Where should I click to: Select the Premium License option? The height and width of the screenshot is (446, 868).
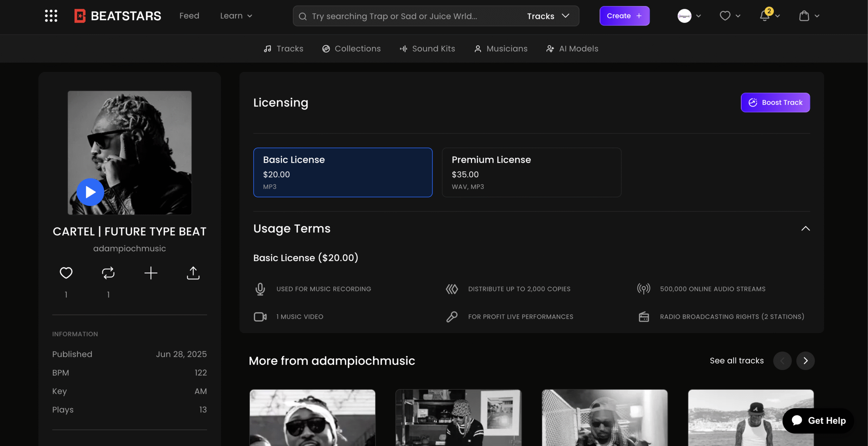coord(531,172)
